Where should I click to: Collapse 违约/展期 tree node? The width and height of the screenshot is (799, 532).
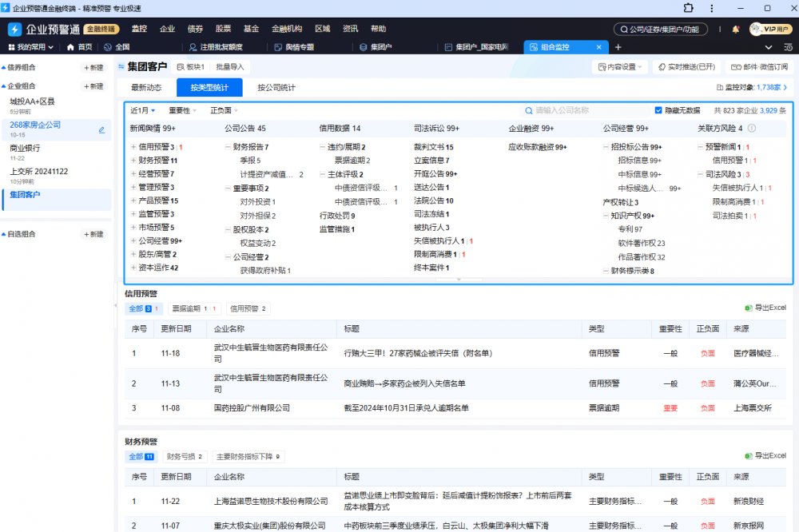point(322,147)
